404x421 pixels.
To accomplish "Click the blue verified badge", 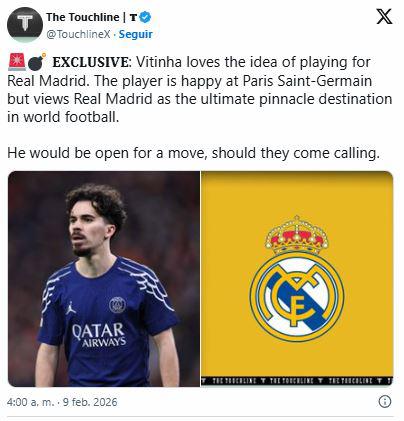I will (145, 17).
